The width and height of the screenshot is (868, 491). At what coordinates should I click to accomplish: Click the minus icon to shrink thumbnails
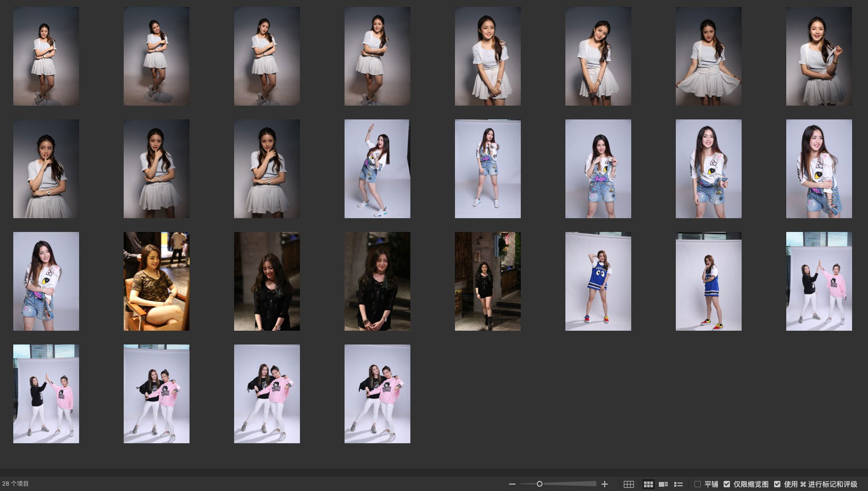[x=512, y=484]
